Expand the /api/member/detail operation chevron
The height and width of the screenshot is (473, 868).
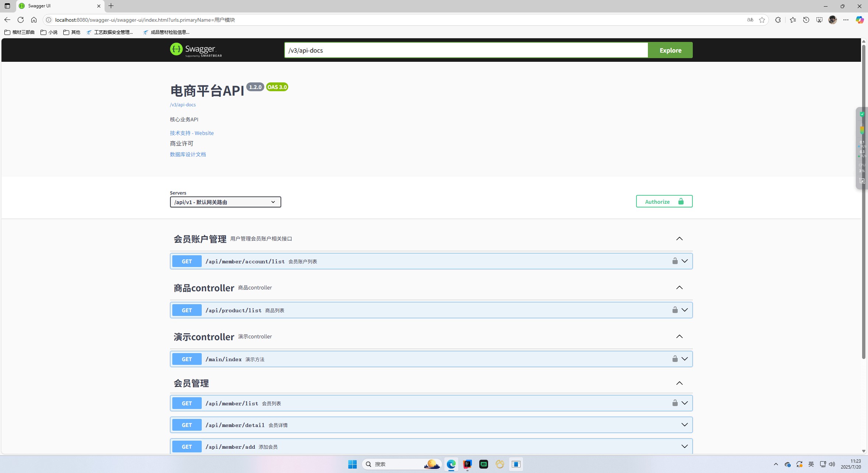coord(684,425)
